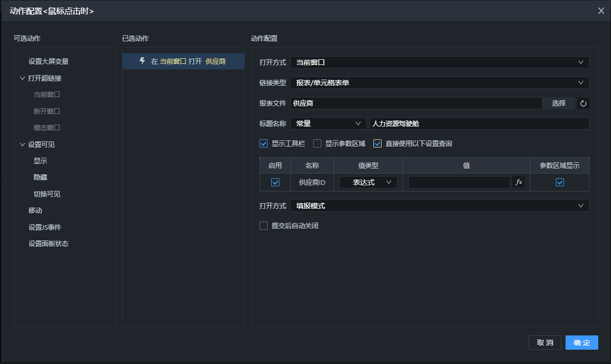Check the 提交后自动关闭 checkbox
The image size is (611, 364).
(x=264, y=226)
